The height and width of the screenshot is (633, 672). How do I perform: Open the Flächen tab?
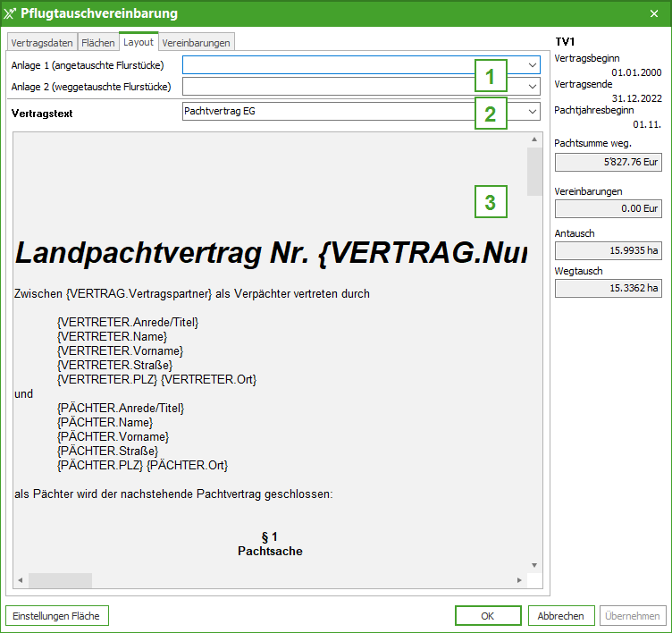point(97,42)
